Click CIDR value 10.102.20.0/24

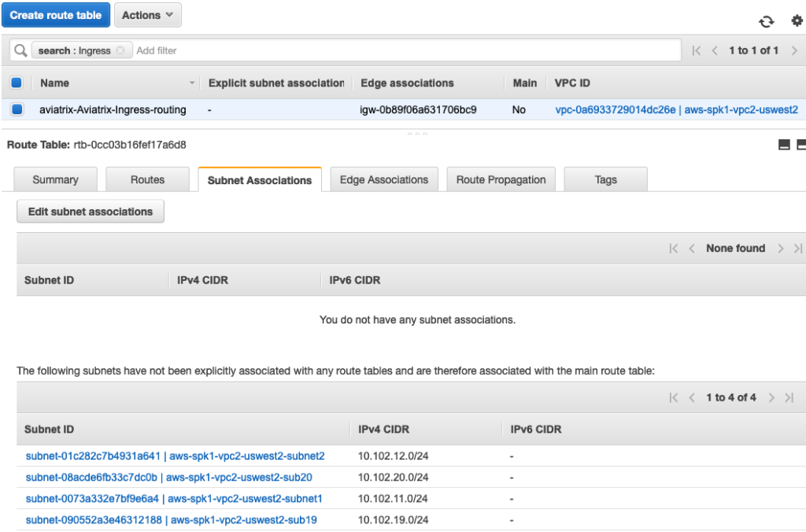pyautogui.click(x=394, y=477)
